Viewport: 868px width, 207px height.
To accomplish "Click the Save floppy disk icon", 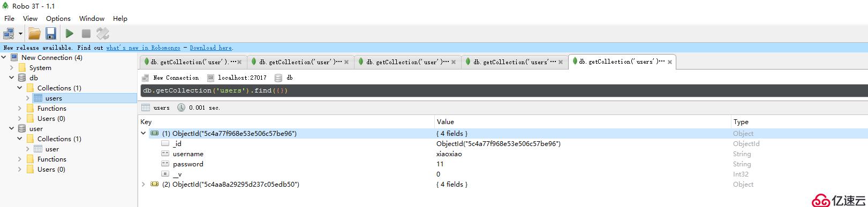I will coord(51,34).
